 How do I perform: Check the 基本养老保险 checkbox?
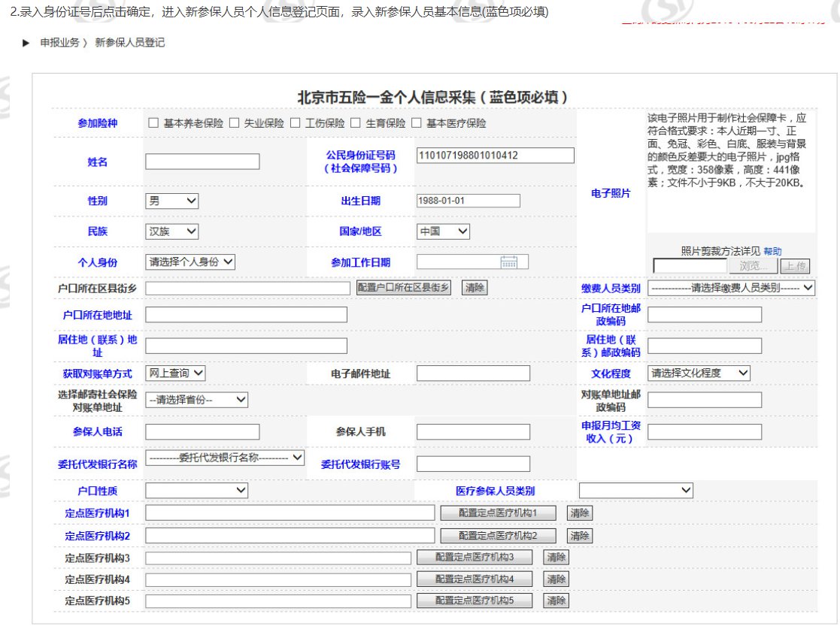click(153, 123)
